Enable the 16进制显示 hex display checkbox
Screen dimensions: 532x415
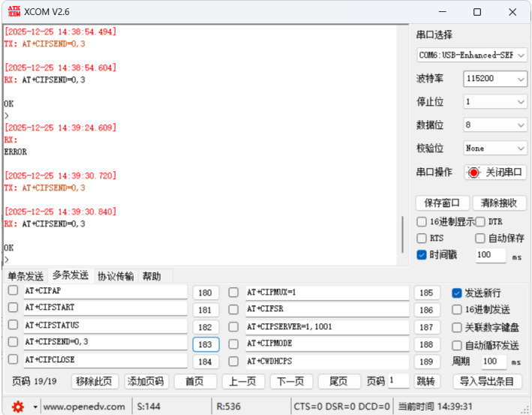pyautogui.click(x=422, y=221)
